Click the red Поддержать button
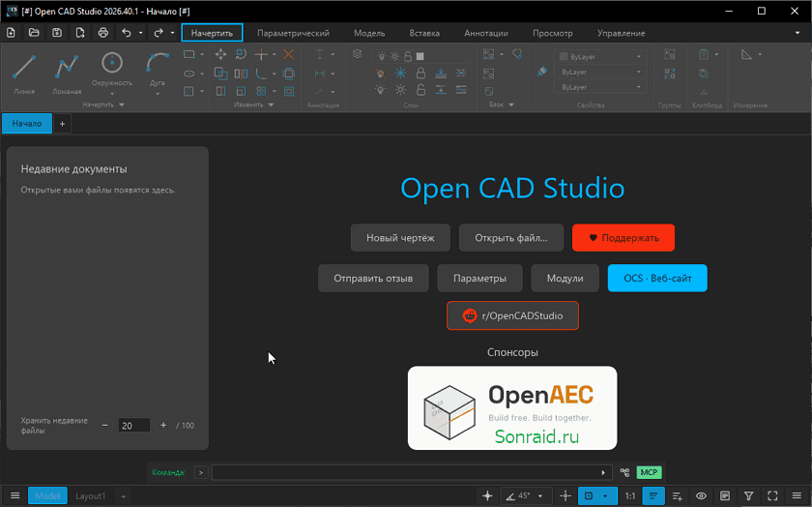Image resolution: width=812 pixels, height=507 pixels. (x=623, y=238)
